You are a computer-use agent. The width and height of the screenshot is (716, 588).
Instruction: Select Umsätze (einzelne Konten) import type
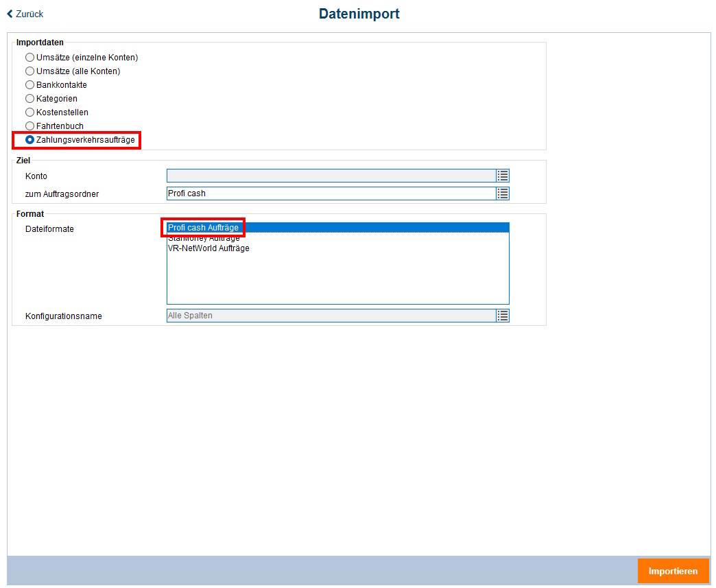[x=29, y=57]
